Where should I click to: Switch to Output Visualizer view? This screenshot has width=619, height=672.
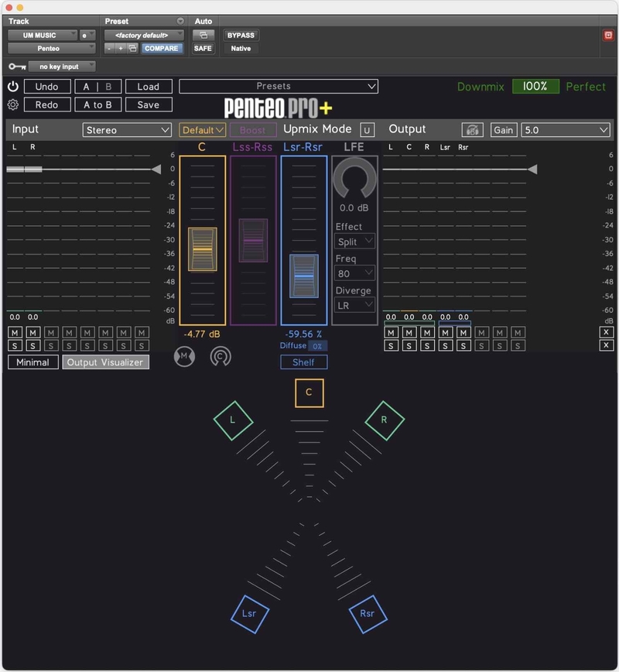(x=106, y=362)
